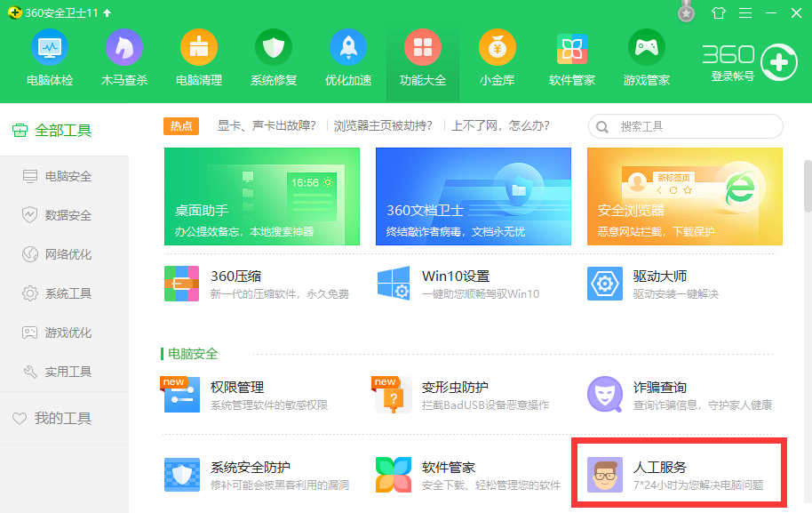Switch to 实用工具 sidebar category
The height and width of the screenshot is (513, 812).
point(57,372)
